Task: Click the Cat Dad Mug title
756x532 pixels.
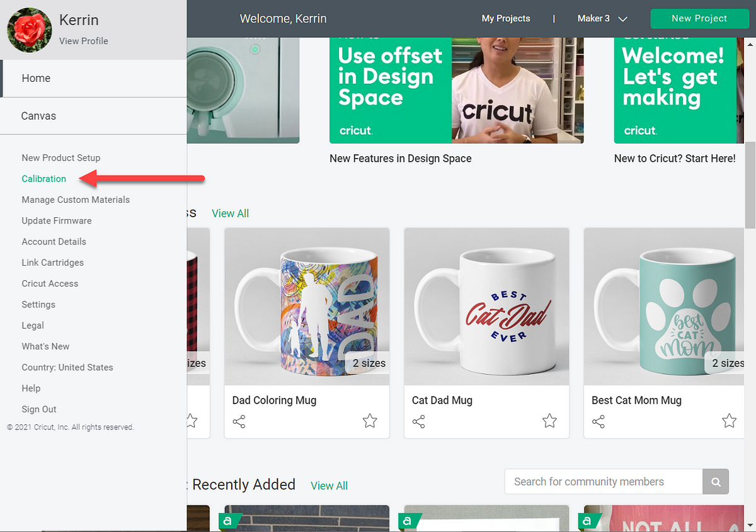Action: coord(442,400)
